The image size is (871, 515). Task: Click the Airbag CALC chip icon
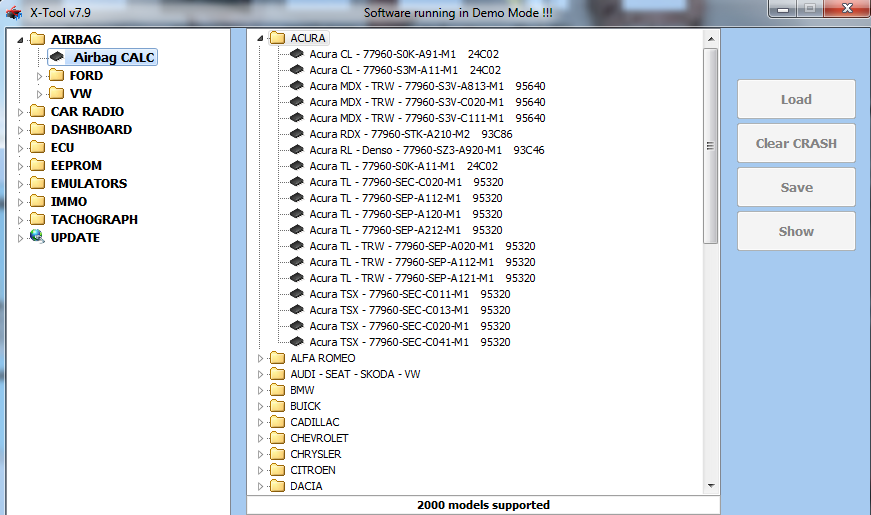(57, 57)
